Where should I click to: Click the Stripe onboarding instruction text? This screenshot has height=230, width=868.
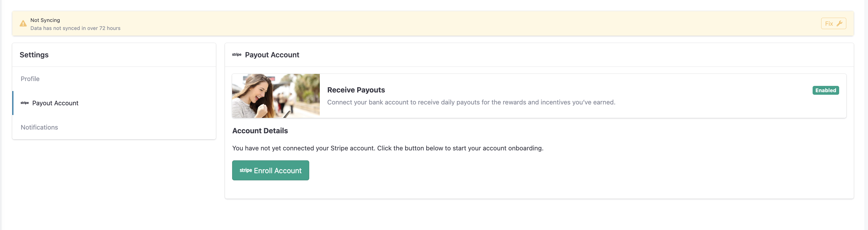click(x=388, y=148)
